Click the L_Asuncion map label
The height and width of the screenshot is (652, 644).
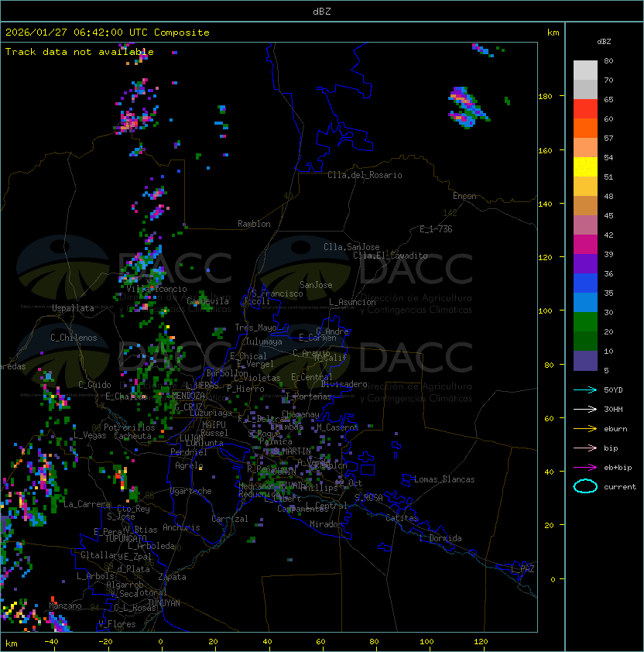(x=352, y=302)
